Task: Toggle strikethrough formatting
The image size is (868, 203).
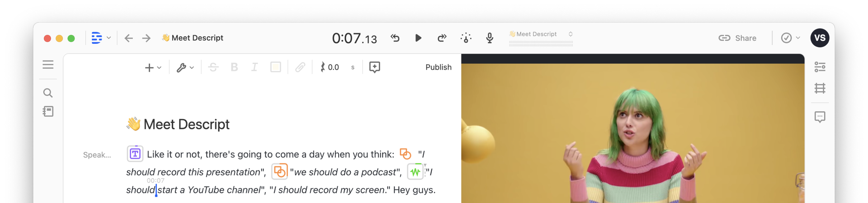Action: pos(213,67)
